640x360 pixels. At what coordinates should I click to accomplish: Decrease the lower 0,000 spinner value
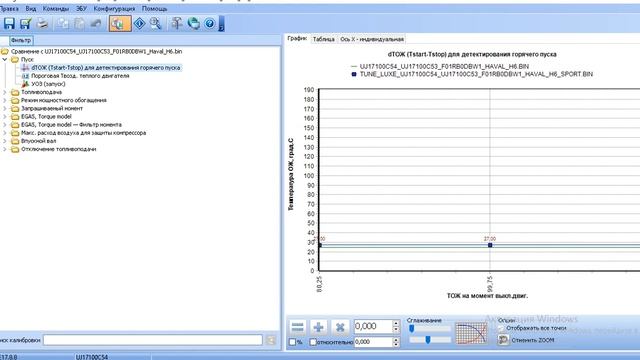pyautogui.click(x=396, y=344)
